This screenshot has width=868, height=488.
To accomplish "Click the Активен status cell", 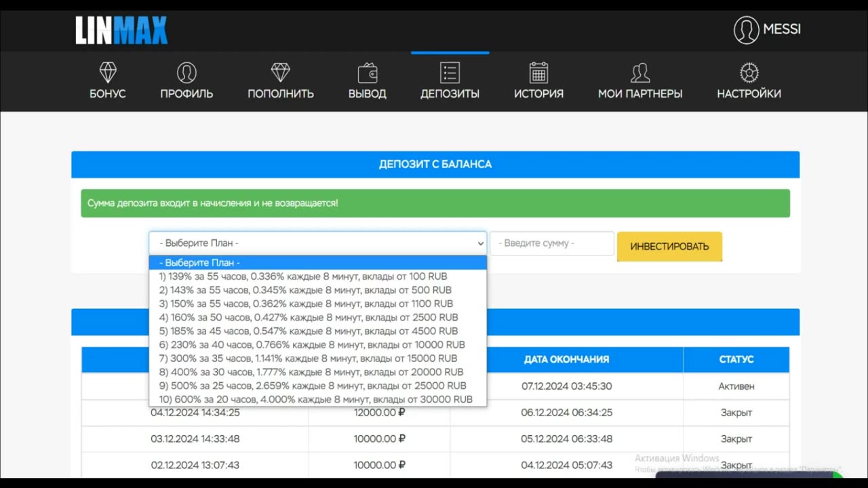I will pyautogui.click(x=736, y=386).
